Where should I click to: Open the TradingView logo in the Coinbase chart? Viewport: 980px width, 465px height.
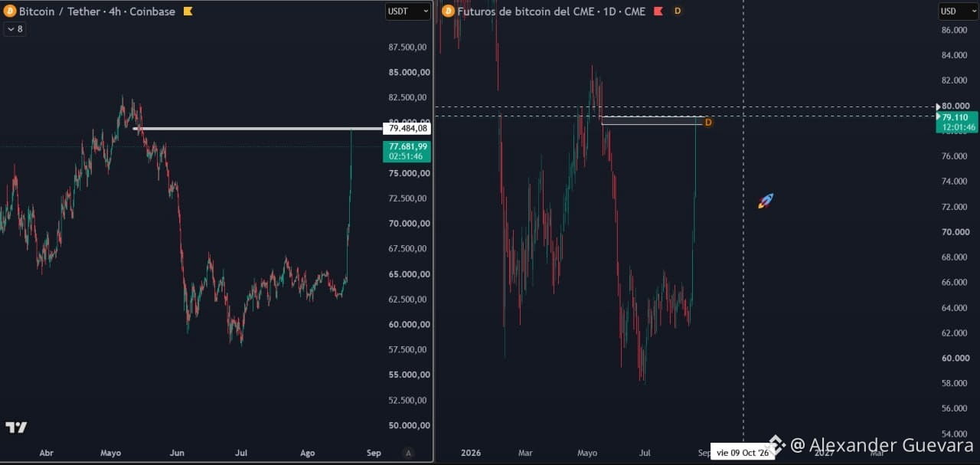pos(16,427)
